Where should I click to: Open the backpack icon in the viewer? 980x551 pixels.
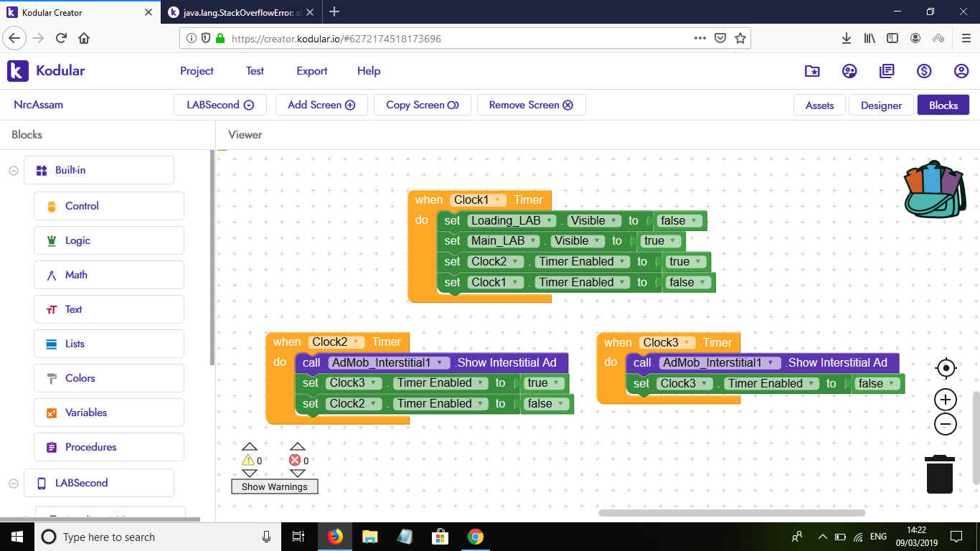(934, 189)
